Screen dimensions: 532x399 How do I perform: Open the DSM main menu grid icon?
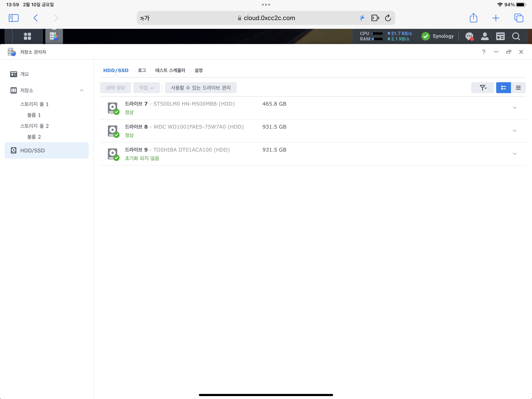[27, 36]
